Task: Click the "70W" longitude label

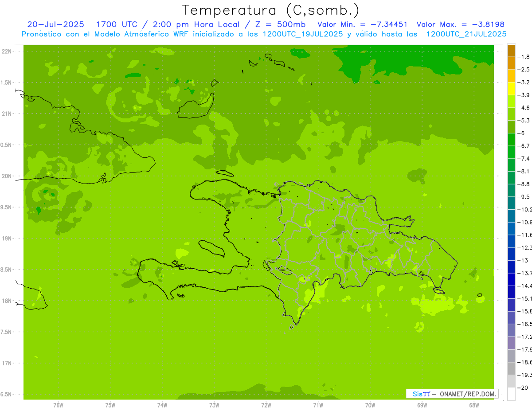Action: click(370, 405)
